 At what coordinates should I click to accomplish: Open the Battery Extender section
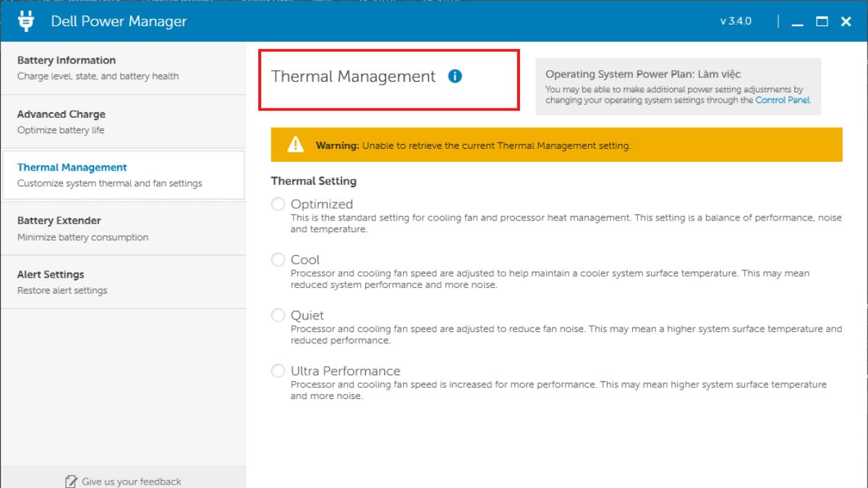pyautogui.click(x=123, y=228)
